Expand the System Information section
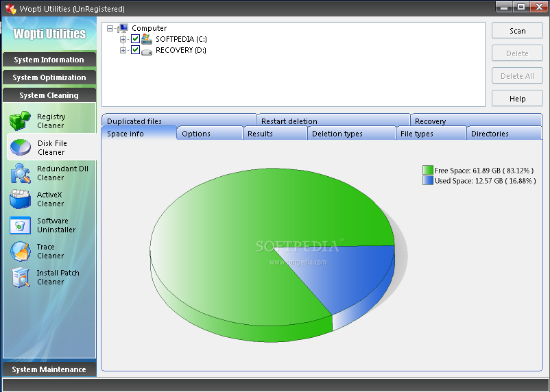 pyautogui.click(x=49, y=60)
